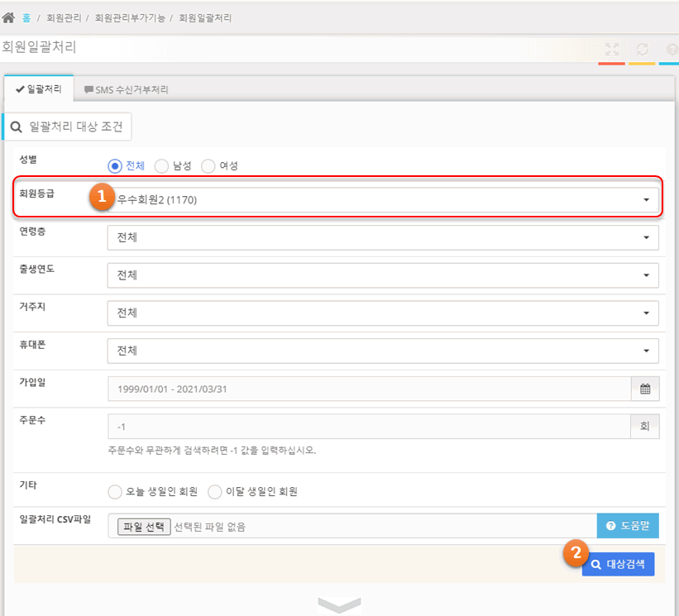Open the 홈 breadcrumb link
Viewport: 679px width, 616px height.
click(26, 17)
